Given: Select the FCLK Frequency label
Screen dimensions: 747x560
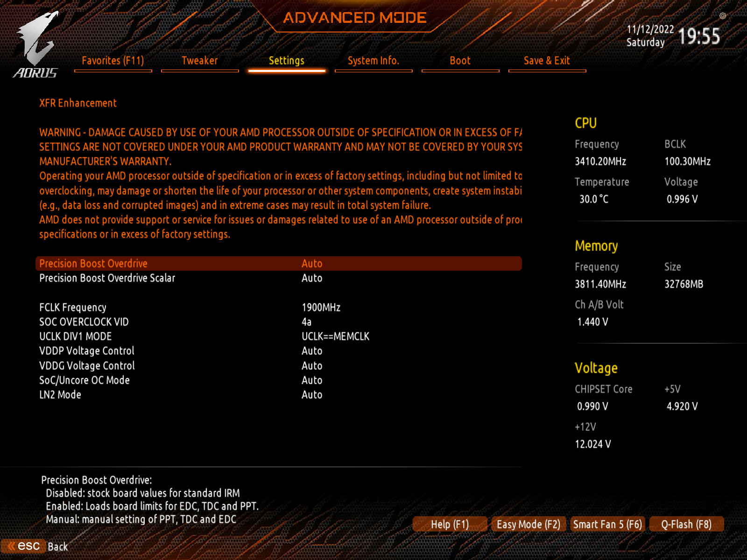Looking at the screenshot, I should (73, 308).
